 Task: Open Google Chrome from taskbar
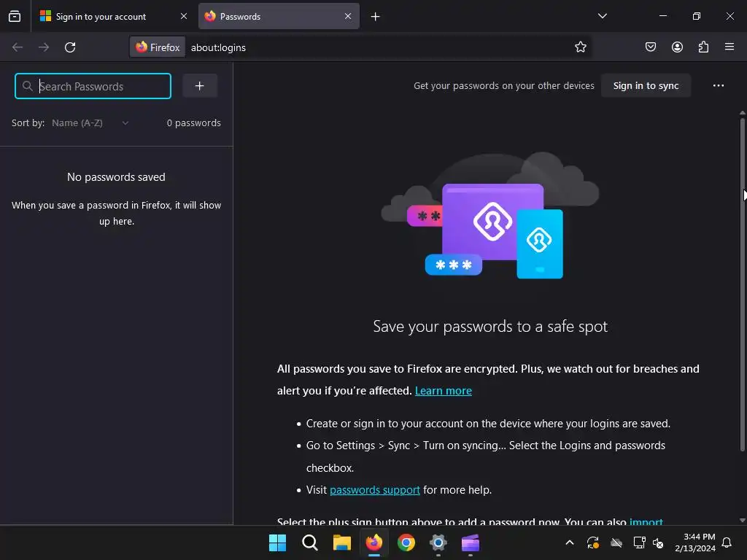point(406,542)
